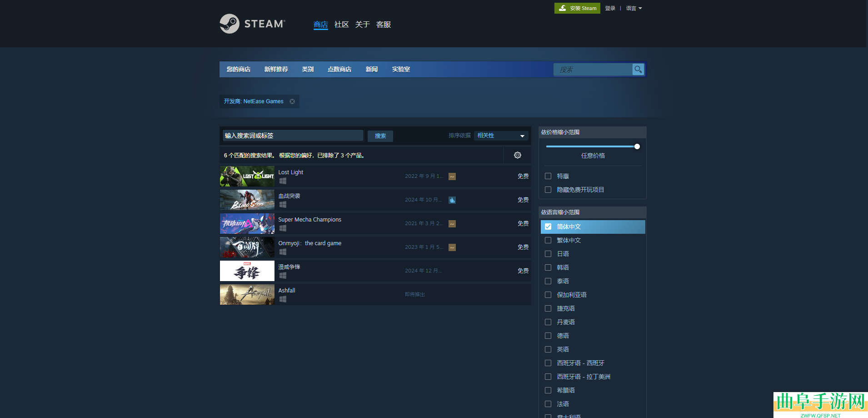Click the magnifier search icon in store bar
The height and width of the screenshot is (418, 868).
pyautogui.click(x=638, y=70)
